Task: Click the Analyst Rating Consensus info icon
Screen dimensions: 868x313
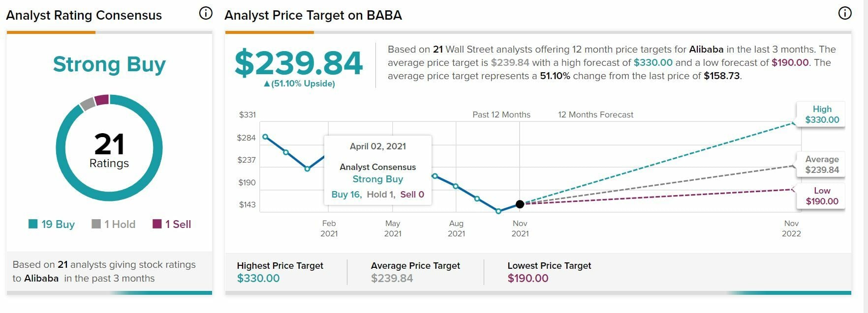Action: 206,13
